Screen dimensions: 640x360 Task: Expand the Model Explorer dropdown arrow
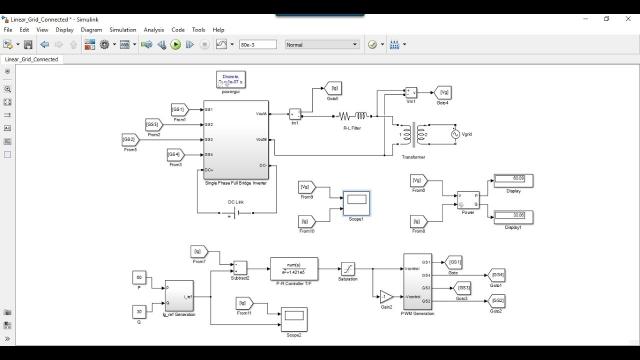134,44
